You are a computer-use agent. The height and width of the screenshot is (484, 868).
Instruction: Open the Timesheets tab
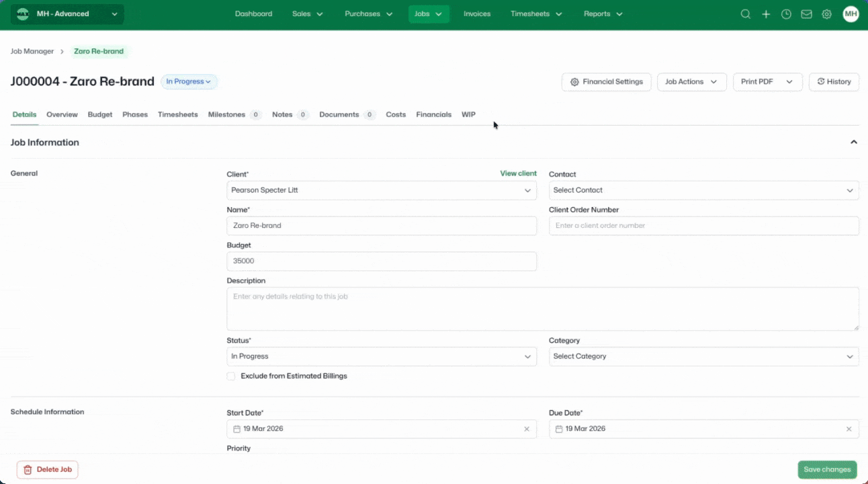[x=177, y=115]
